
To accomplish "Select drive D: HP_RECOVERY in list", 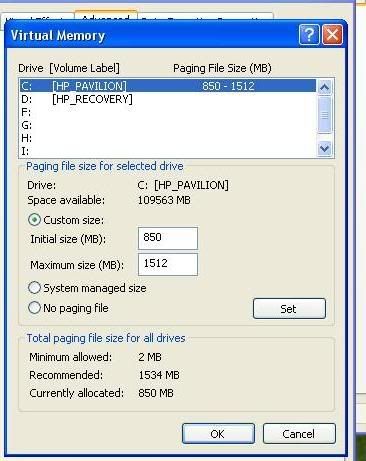I will [x=168, y=99].
